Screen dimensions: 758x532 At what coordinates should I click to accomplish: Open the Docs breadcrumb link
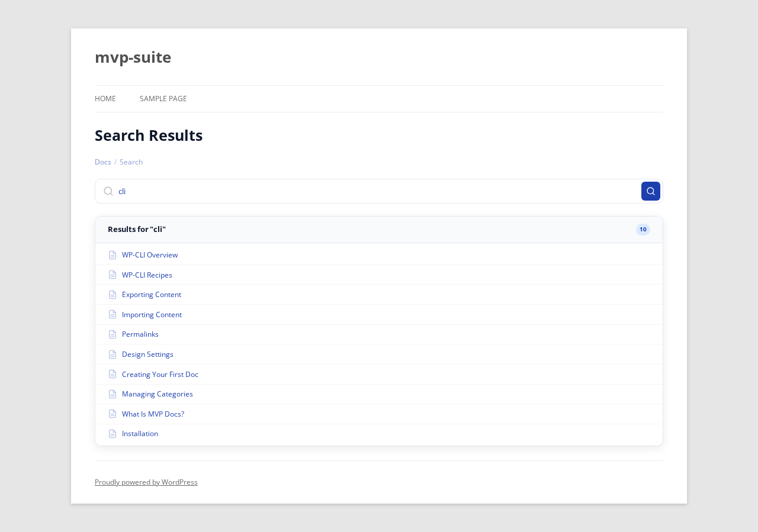(x=102, y=161)
